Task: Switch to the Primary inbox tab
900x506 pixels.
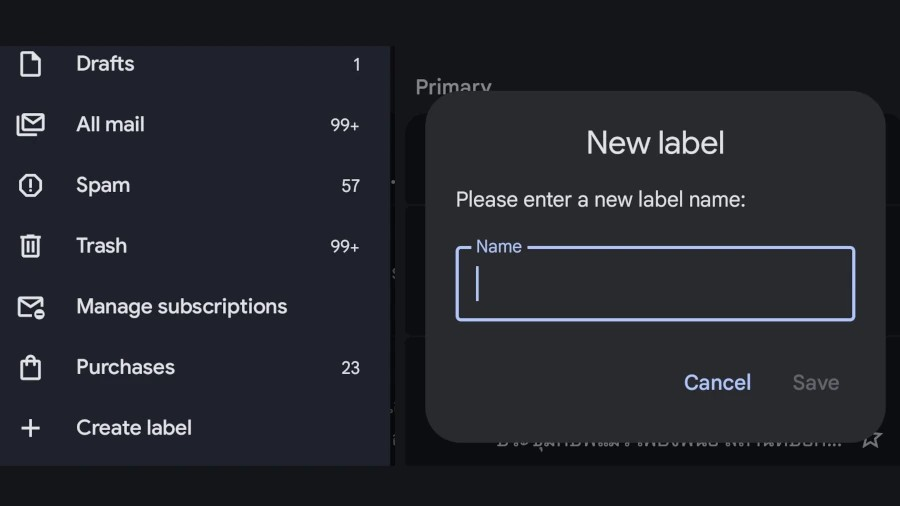Action: (x=453, y=87)
